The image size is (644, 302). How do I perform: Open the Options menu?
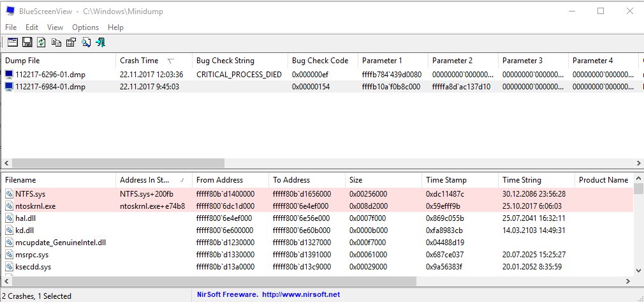[85, 27]
